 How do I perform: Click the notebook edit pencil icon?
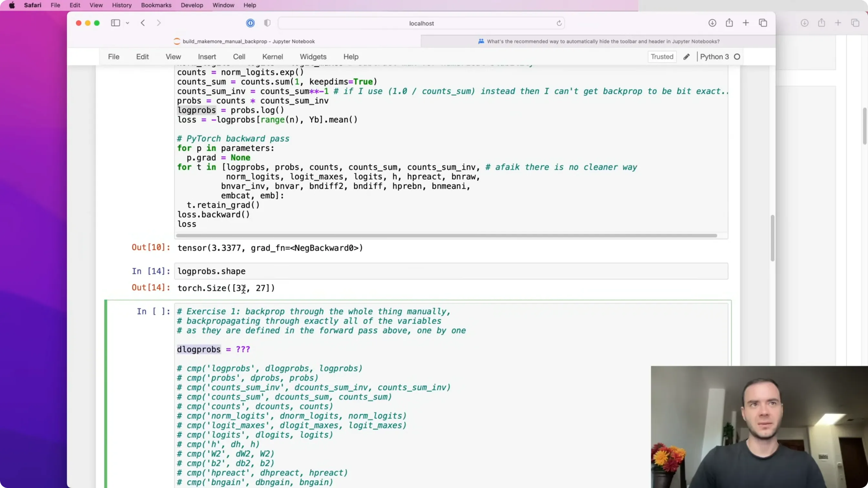pos(687,56)
